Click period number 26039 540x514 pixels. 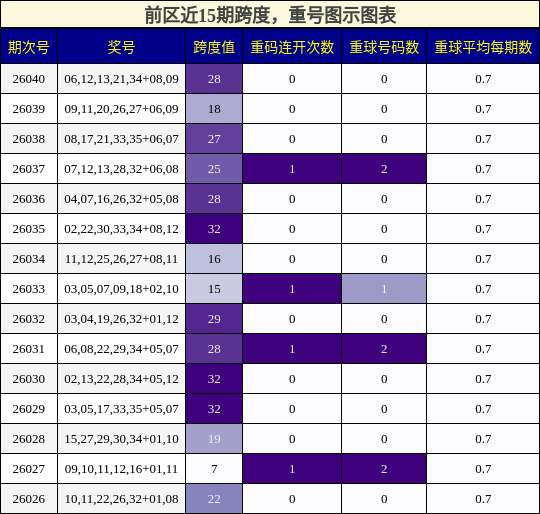[29, 109]
